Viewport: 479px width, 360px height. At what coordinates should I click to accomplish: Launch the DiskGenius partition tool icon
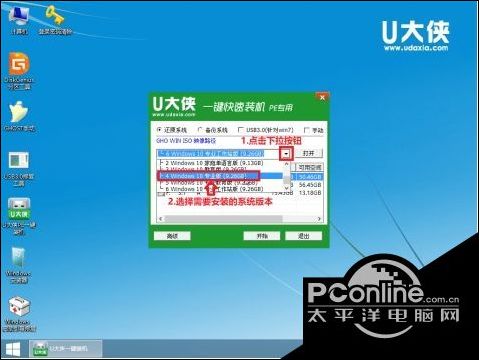pyautogui.click(x=19, y=70)
